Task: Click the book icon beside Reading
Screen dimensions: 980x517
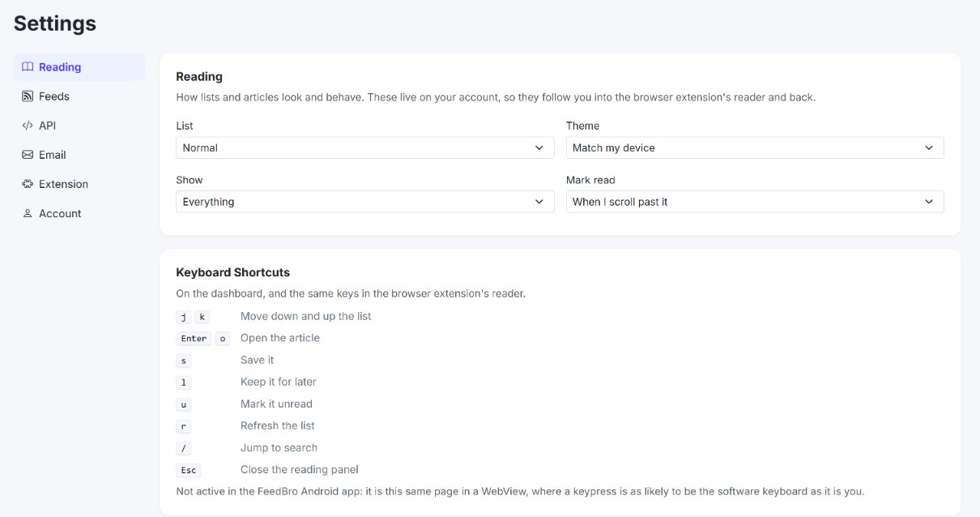Action: click(28, 67)
